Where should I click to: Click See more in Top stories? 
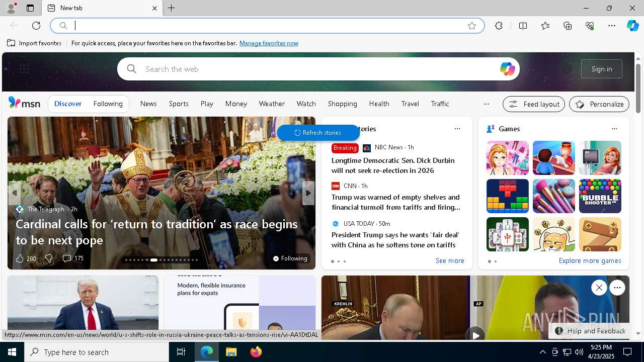pyautogui.click(x=450, y=260)
